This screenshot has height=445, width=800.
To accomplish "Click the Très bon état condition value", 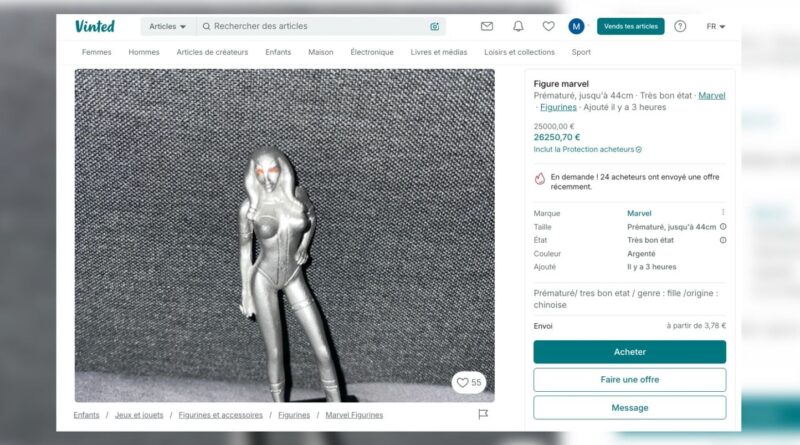I will coord(651,240).
